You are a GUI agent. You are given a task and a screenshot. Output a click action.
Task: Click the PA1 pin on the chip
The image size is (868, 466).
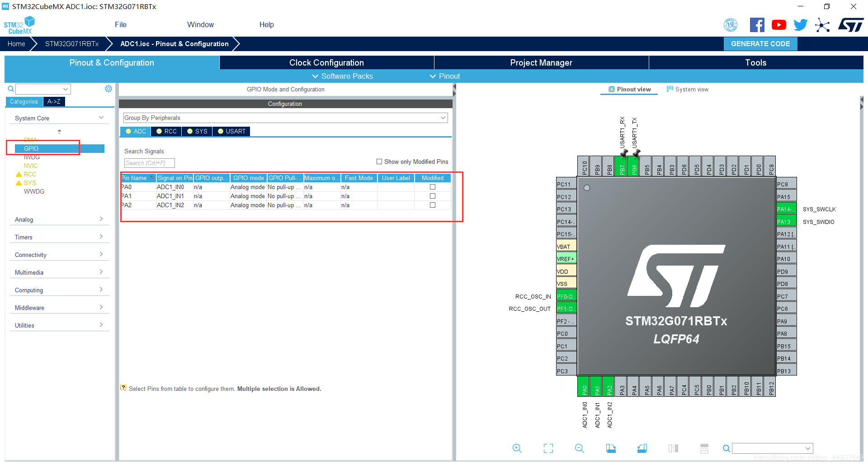click(596, 387)
